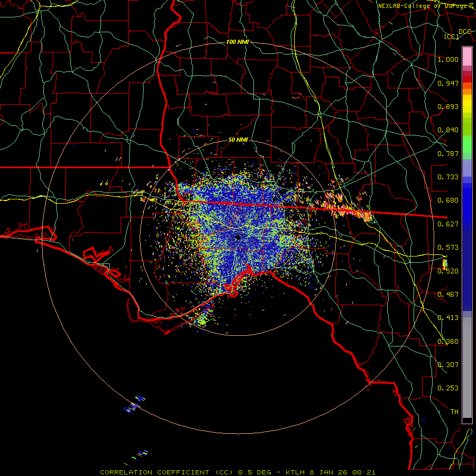
Task: Click the 0.627 color scale label
Action: click(x=448, y=224)
